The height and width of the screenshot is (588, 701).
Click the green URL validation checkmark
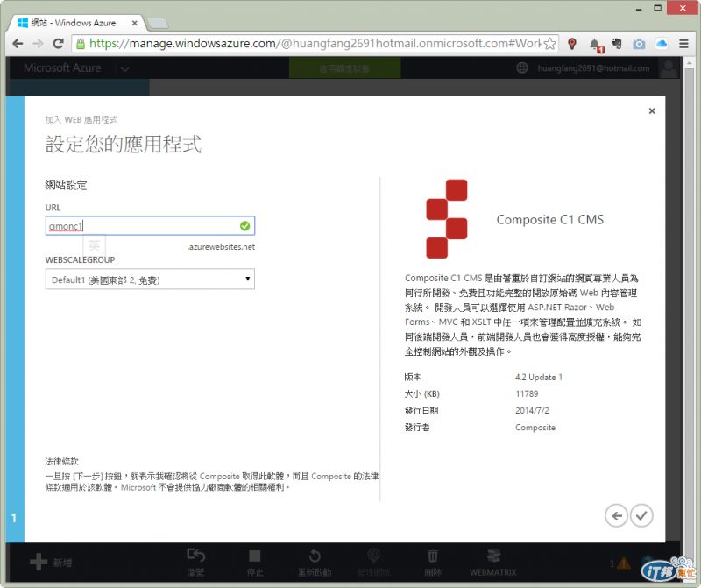tap(245, 226)
